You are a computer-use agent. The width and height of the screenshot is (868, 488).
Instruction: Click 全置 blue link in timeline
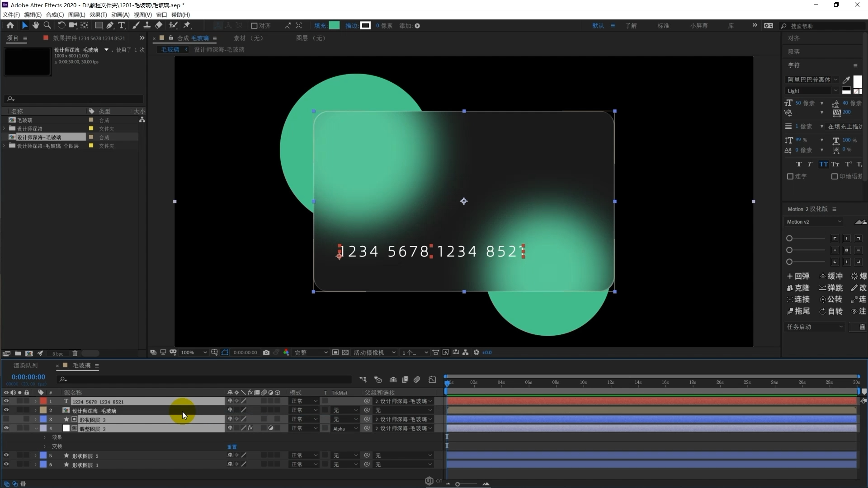231,446
